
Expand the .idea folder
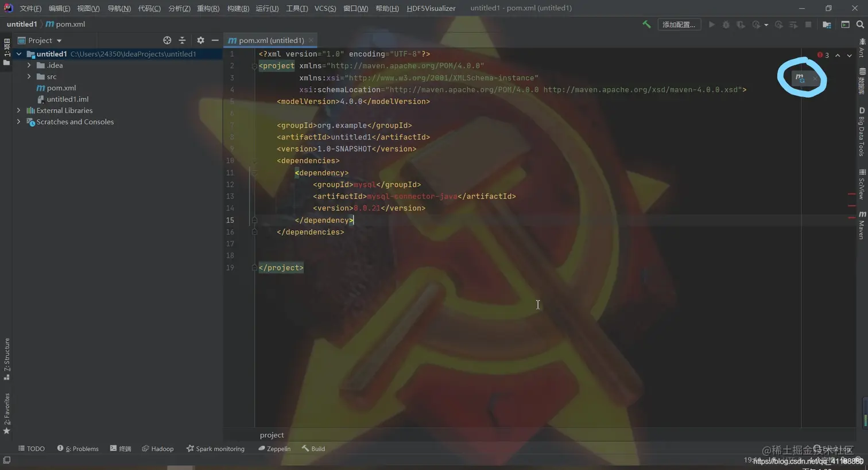pos(29,65)
